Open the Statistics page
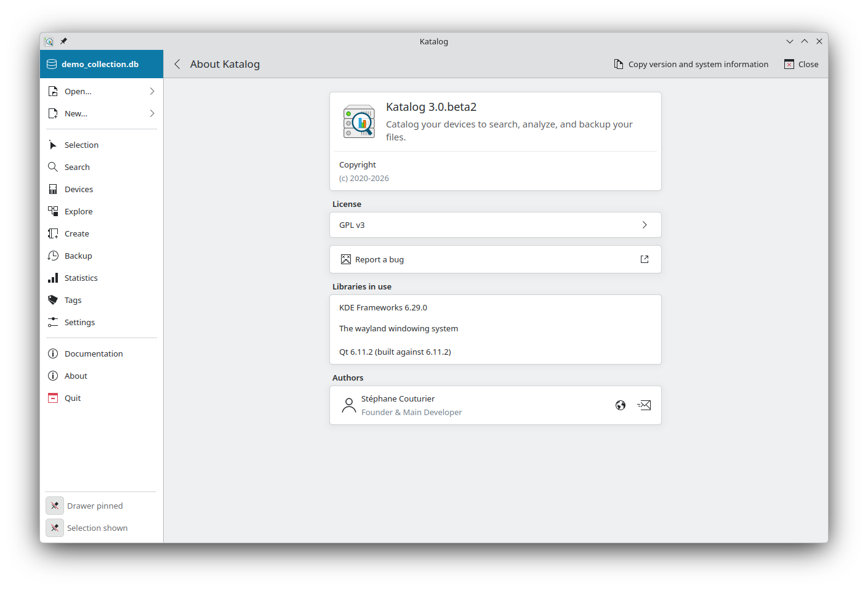Image resolution: width=868 pixels, height=590 pixels. click(x=102, y=278)
